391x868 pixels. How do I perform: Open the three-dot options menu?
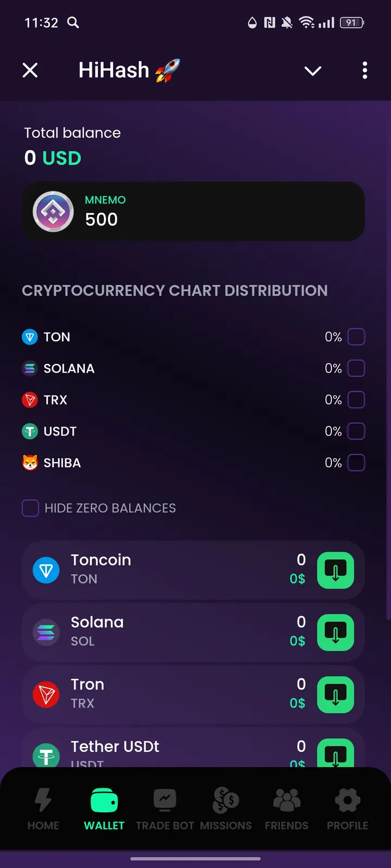[364, 71]
